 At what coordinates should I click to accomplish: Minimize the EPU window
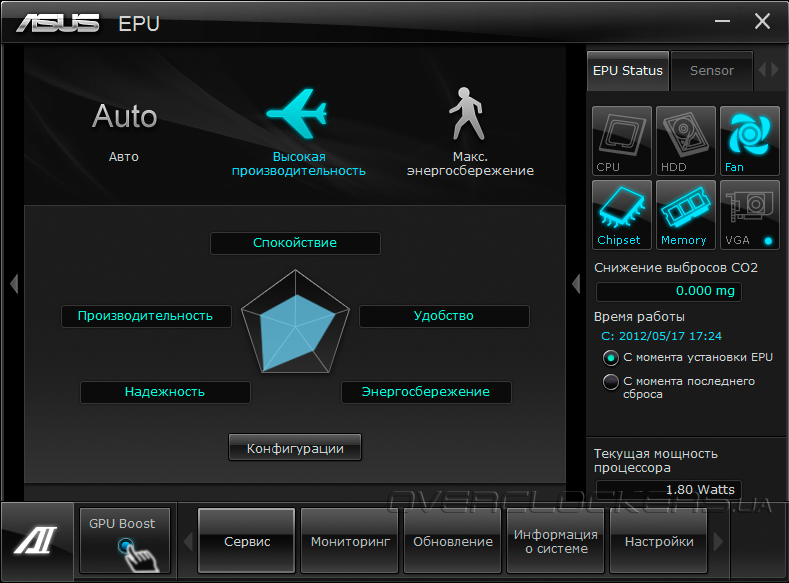(x=723, y=21)
